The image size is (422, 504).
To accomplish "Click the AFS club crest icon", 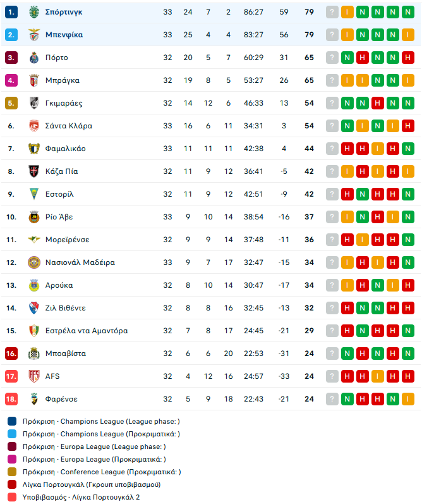I will pos(33,376).
